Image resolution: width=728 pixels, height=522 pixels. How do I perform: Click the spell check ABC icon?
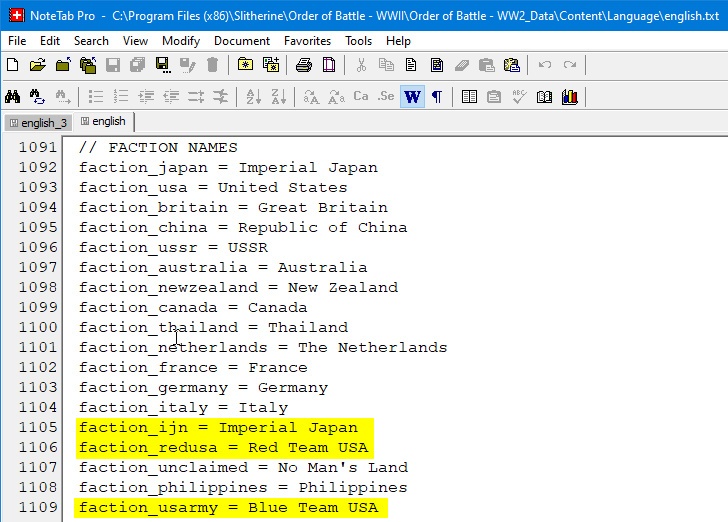(x=519, y=97)
